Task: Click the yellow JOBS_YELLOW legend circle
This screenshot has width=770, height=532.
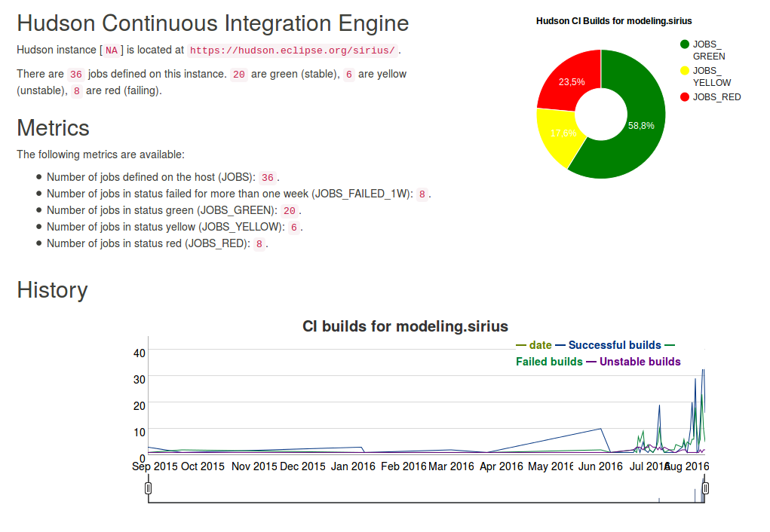Action: pyautogui.click(x=685, y=71)
